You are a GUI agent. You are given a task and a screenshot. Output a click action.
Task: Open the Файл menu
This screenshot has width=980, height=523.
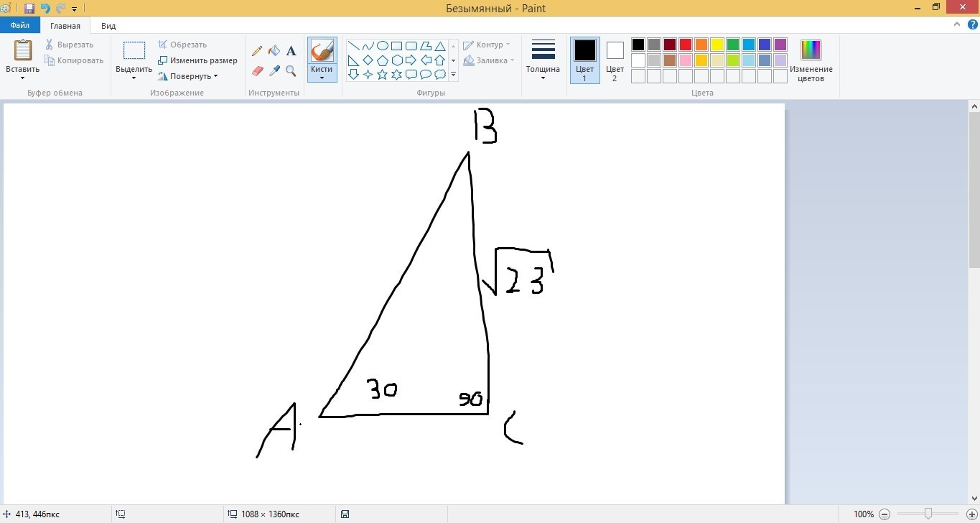(x=20, y=26)
